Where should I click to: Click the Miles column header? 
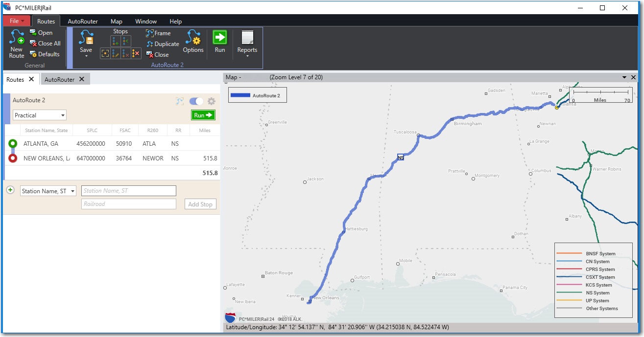205,131
